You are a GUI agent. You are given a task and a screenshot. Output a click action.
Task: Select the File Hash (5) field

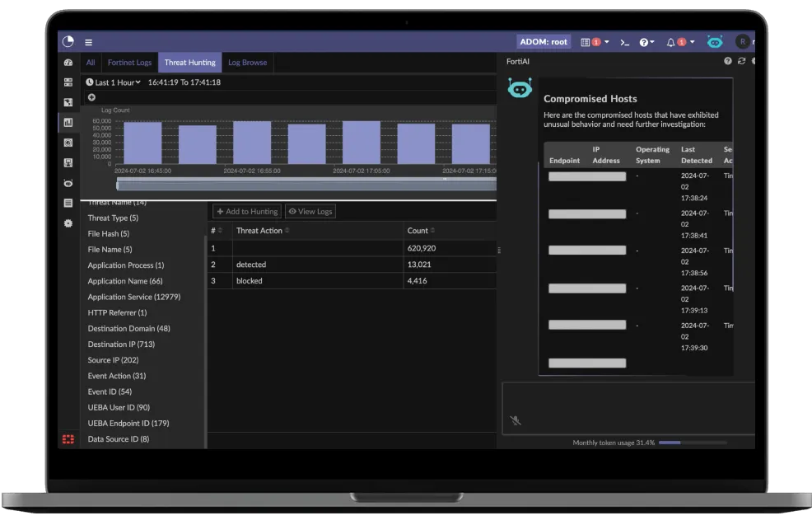click(x=109, y=234)
